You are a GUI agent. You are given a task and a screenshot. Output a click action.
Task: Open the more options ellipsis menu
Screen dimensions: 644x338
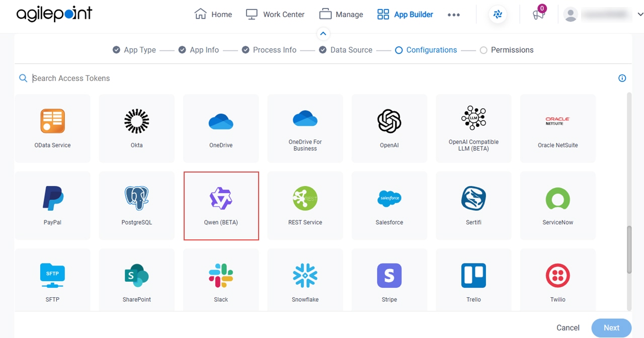(x=454, y=15)
